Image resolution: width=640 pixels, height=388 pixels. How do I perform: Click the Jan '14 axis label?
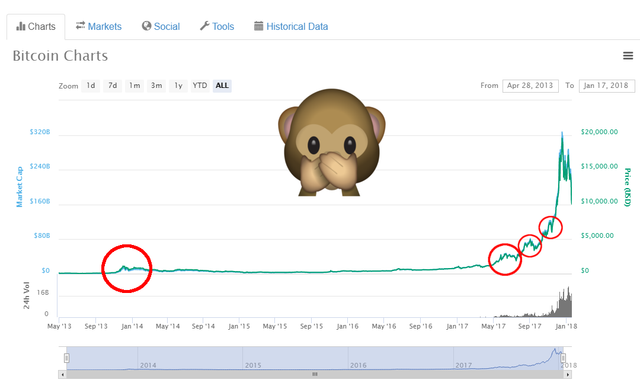point(132,326)
